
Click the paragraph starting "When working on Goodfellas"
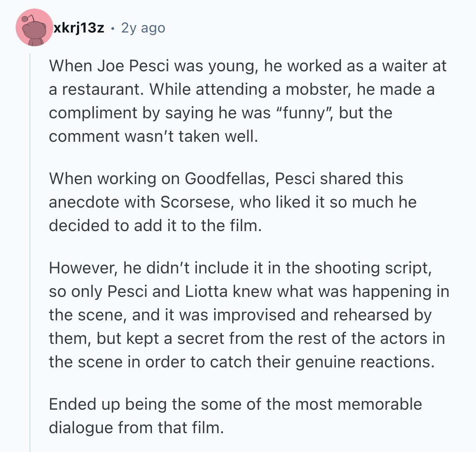[x=233, y=202]
